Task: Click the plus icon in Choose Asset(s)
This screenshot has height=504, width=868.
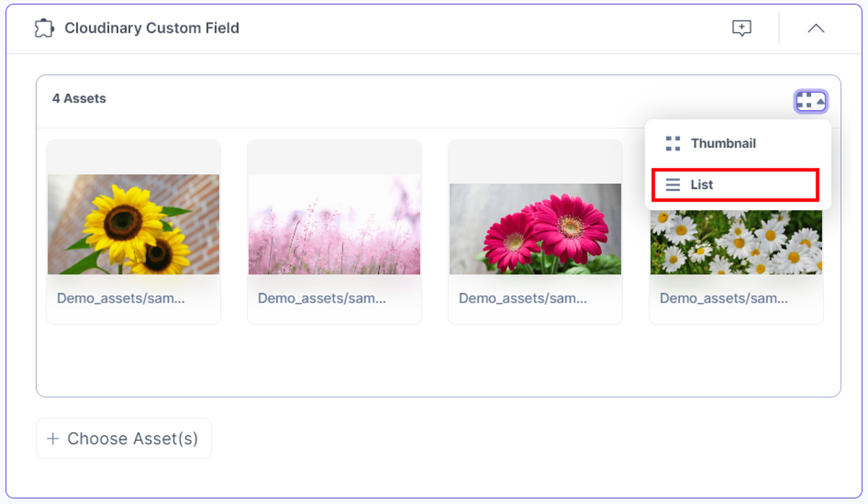Action: 53,438
